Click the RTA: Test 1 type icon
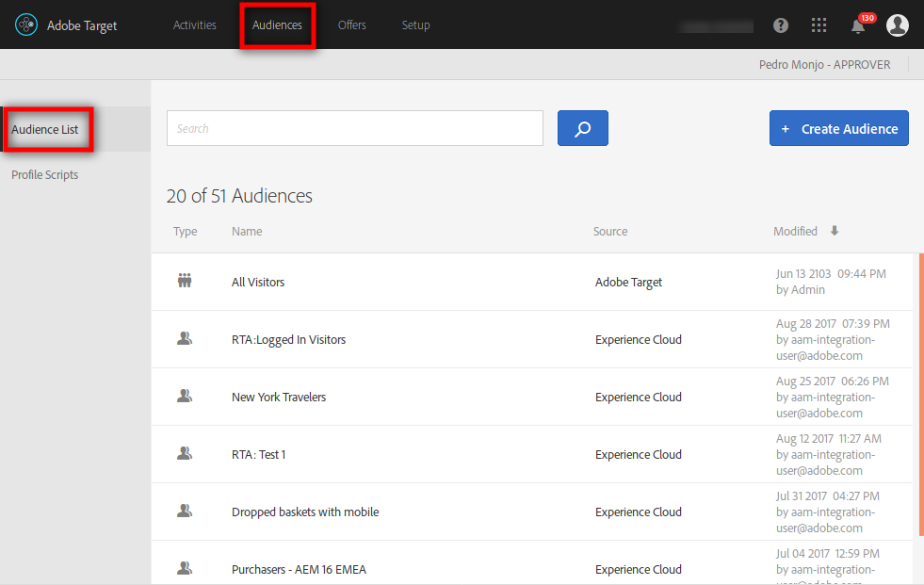The height and width of the screenshot is (585, 924). (185, 453)
